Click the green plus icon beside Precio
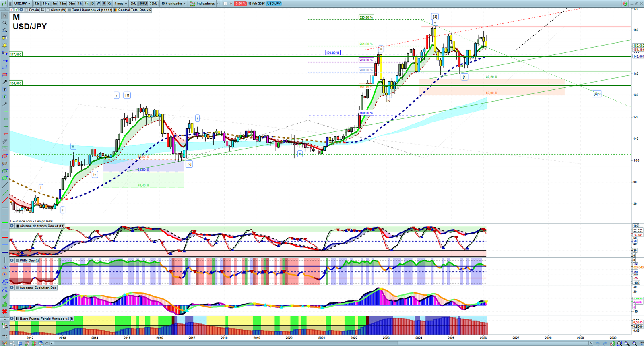The height and width of the screenshot is (346, 644). 17,10
